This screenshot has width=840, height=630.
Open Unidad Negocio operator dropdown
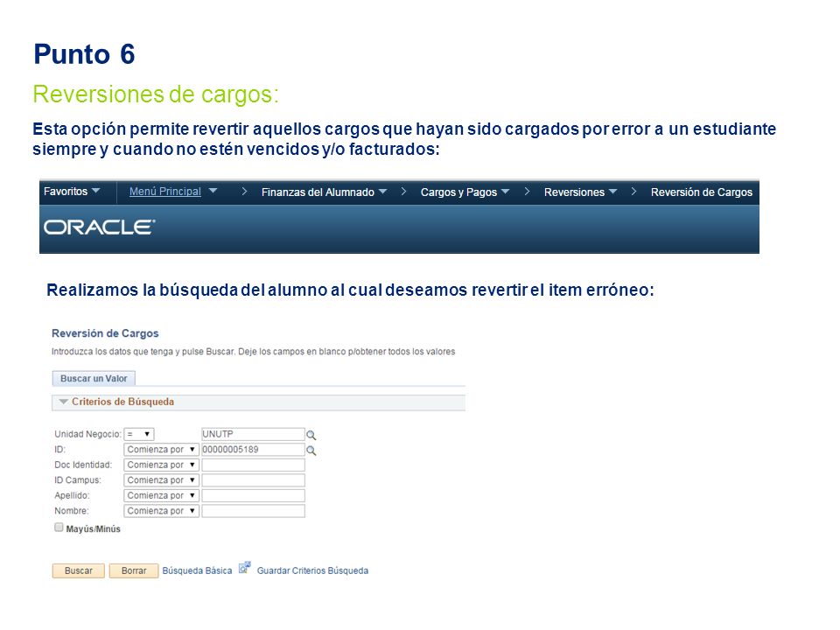(139, 434)
